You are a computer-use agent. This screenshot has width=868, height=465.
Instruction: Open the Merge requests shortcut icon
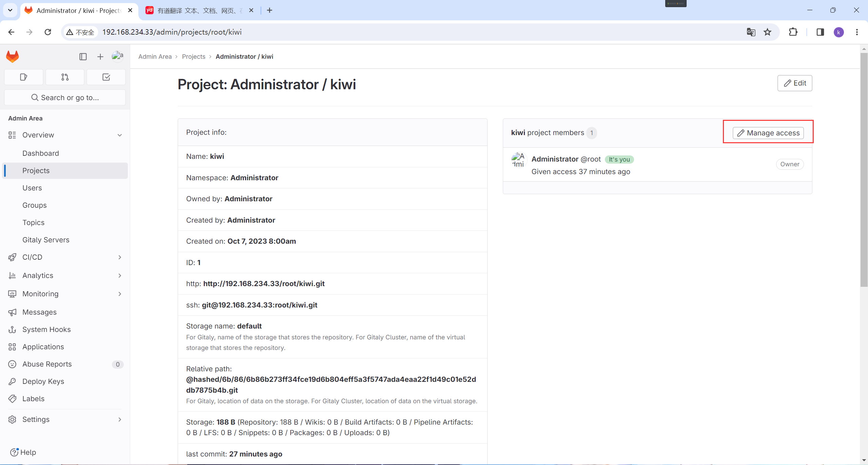pos(65,77)
